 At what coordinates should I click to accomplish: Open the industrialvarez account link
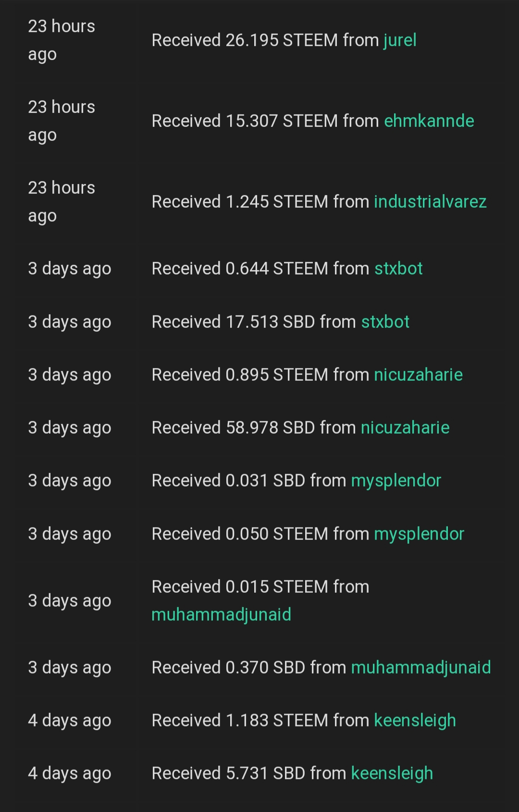430,202
